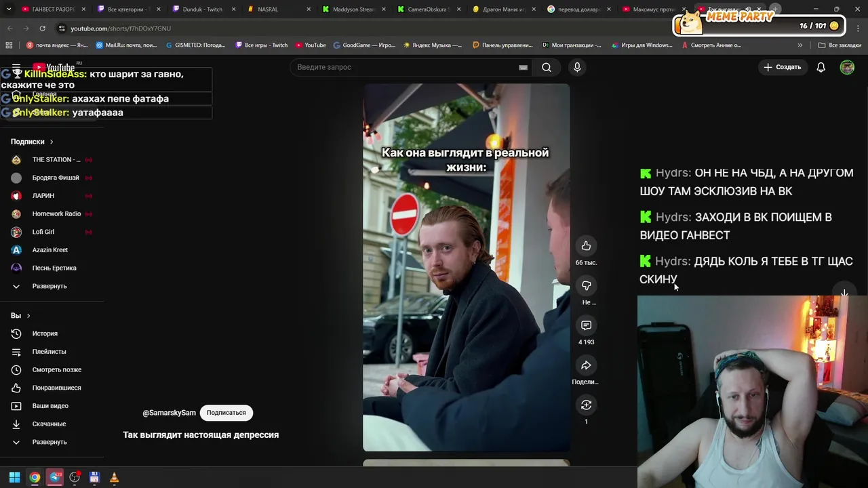Open the Mail.Ru bookmark
The height and width of the screenshot is (488, 868).
pyautogui.click(x=126, y=45)
